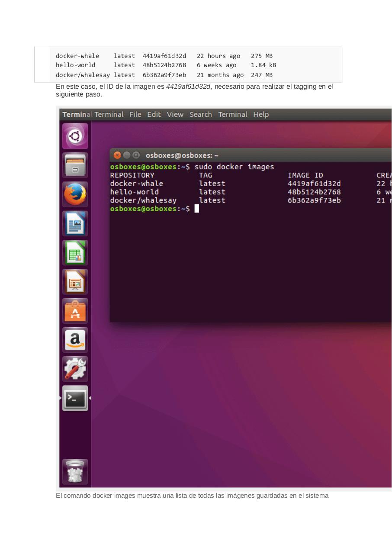Screen dimensions: 392x554
Task: Open LibreOffice Impress
Action: point(75,281)
